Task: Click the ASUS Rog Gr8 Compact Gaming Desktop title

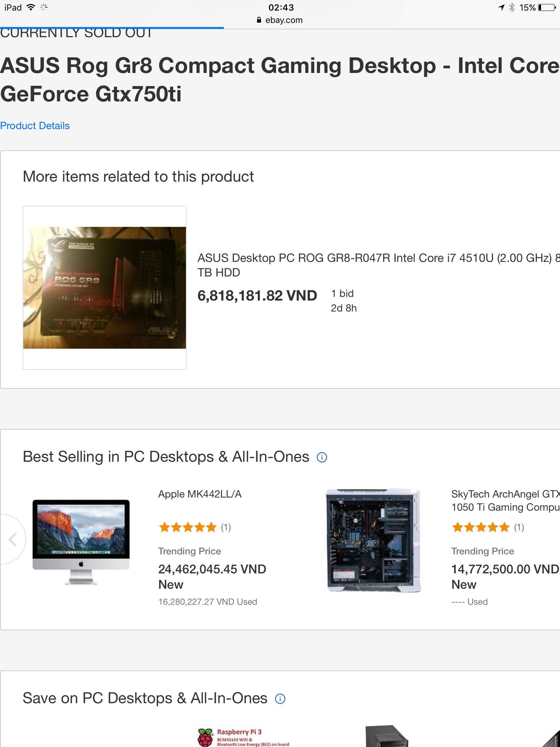Action: point(280,80)
